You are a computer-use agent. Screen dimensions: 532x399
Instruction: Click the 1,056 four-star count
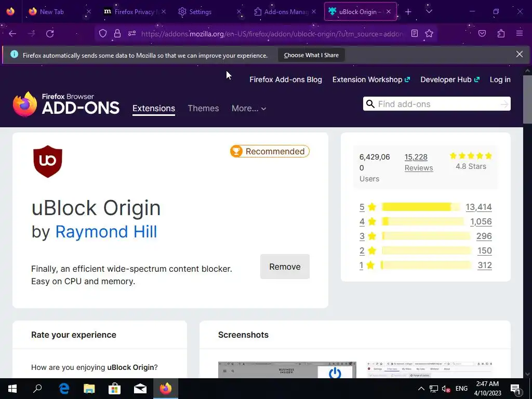[x=481, y=221]
